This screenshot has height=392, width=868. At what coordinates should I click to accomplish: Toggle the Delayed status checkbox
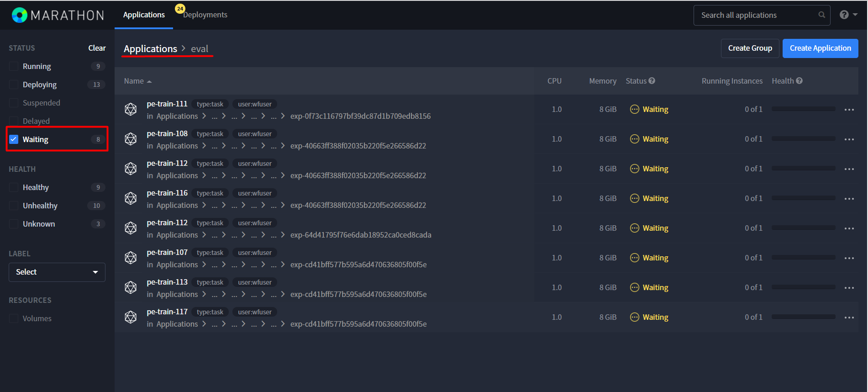pyautogui.click(x=14, y=121)
